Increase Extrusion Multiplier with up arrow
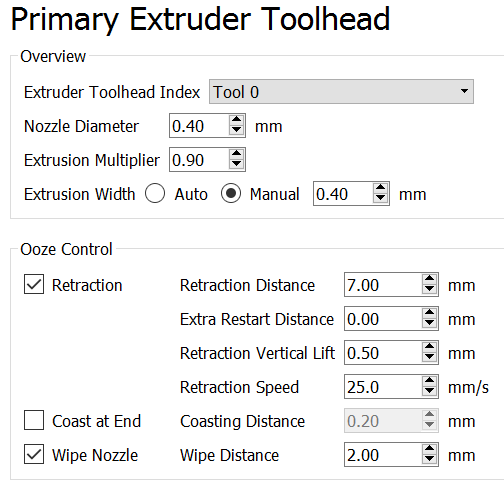Image resolution: width=504 pixels, height=481 pixels. [x=236, y=154]
